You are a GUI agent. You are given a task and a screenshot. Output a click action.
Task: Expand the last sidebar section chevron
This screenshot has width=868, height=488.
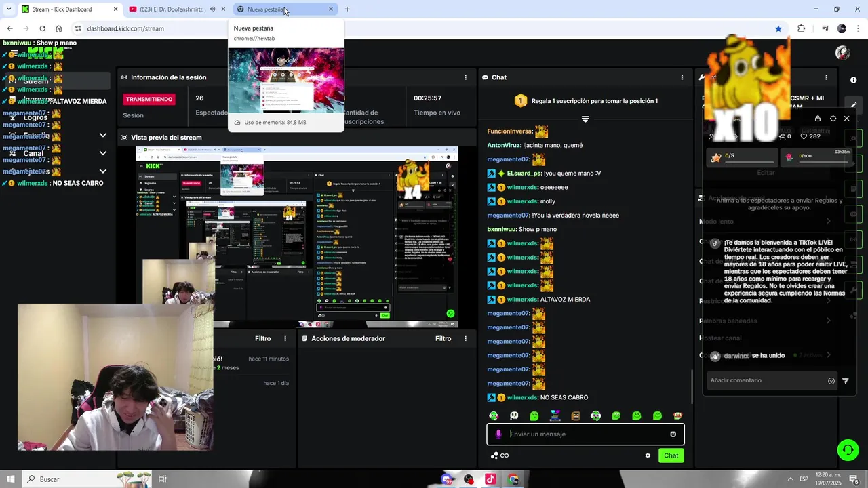click(x=103, y=171)
